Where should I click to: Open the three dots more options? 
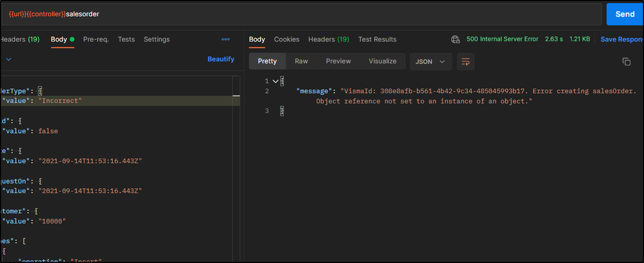tap(225, 39)
